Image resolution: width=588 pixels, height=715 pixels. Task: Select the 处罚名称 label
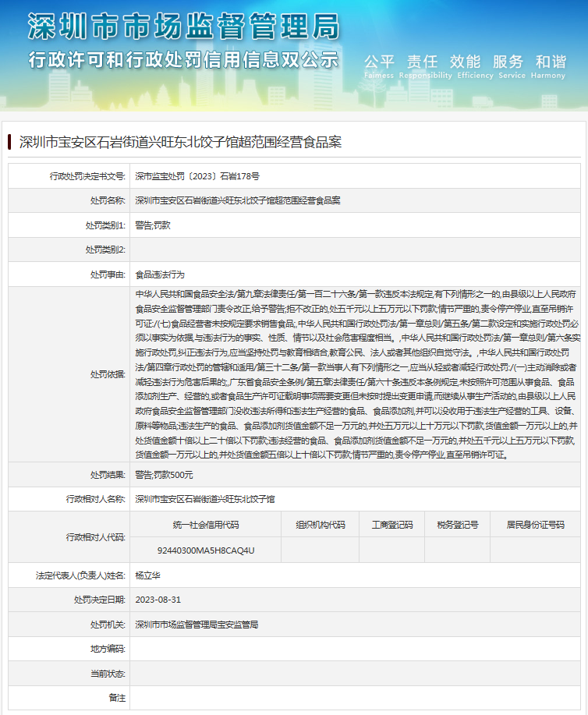pos(108,200)
